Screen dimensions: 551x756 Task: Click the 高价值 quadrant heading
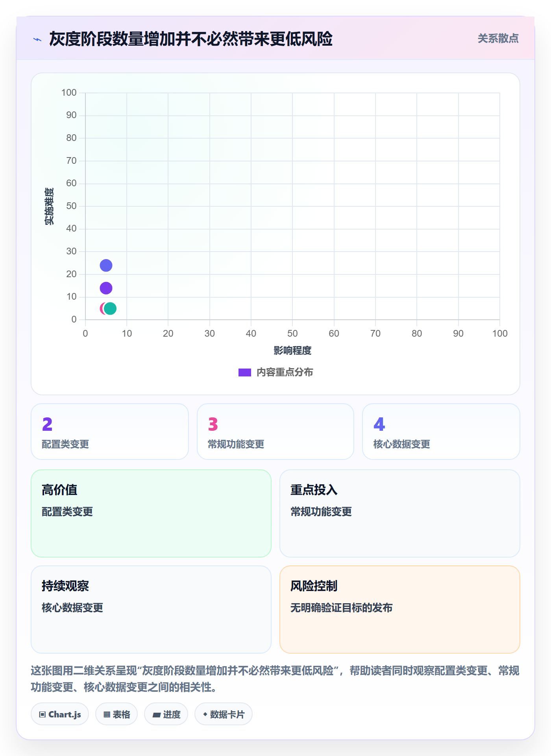point(59,490)
